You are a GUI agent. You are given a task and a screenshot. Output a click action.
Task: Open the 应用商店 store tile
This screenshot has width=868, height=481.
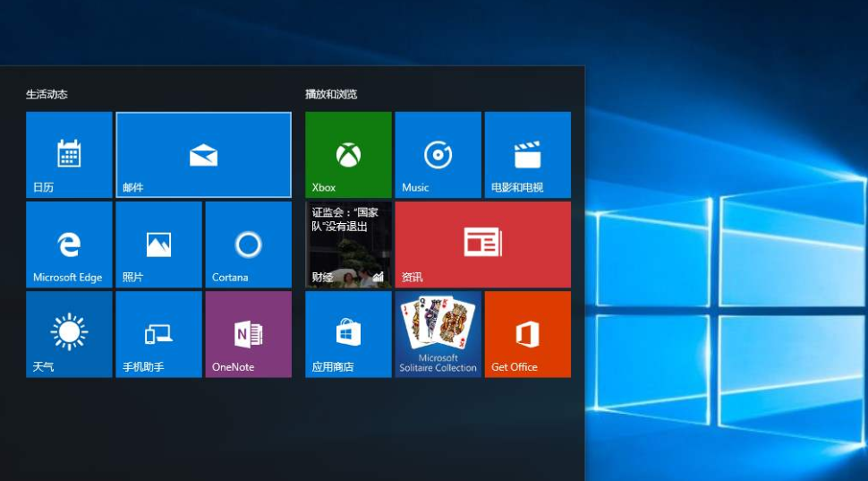(348, 333)
